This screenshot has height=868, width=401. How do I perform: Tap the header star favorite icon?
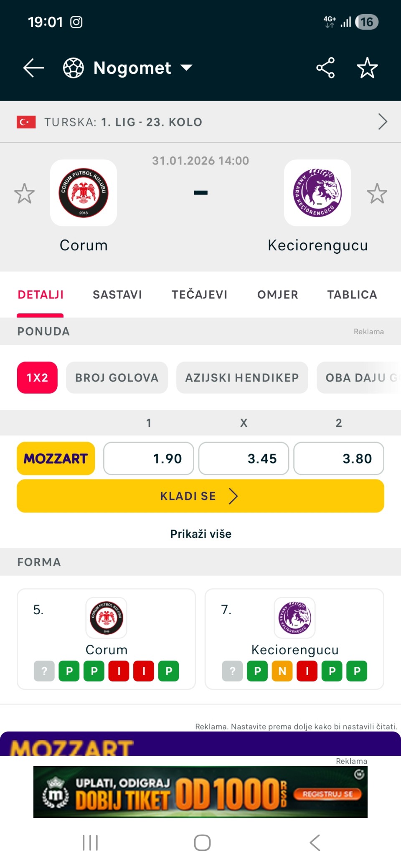point(367,68)
